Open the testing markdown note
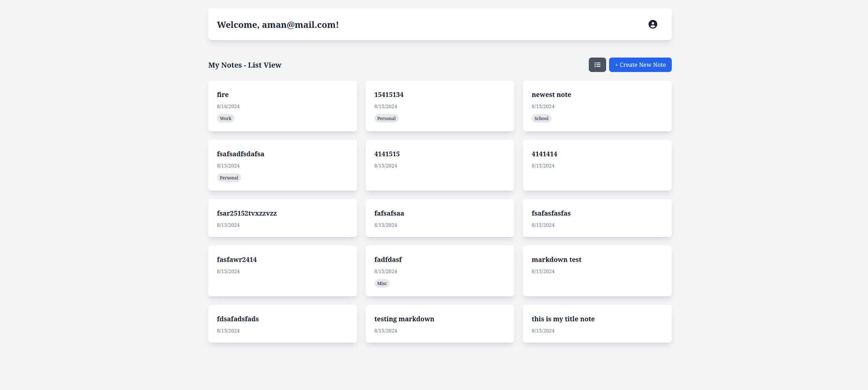The width and height of the screenshot is (868, 390). (x=440, y=324)
